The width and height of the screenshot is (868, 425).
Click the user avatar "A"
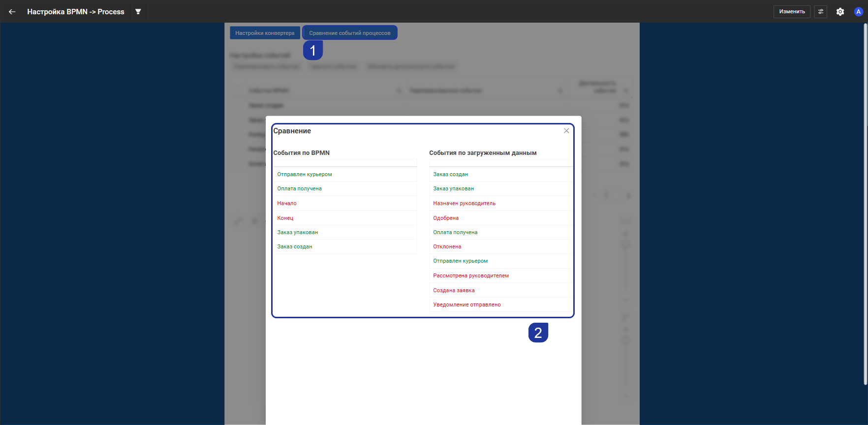click(x=858, y=12)
